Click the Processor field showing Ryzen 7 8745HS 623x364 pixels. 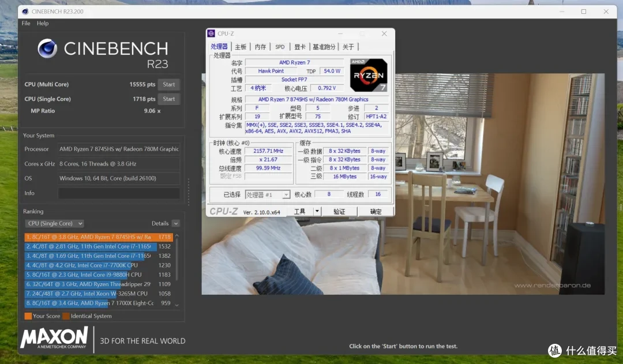point(119,149)
